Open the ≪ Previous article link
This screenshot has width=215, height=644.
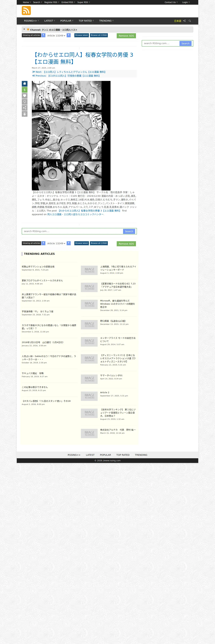coord(66,76)
